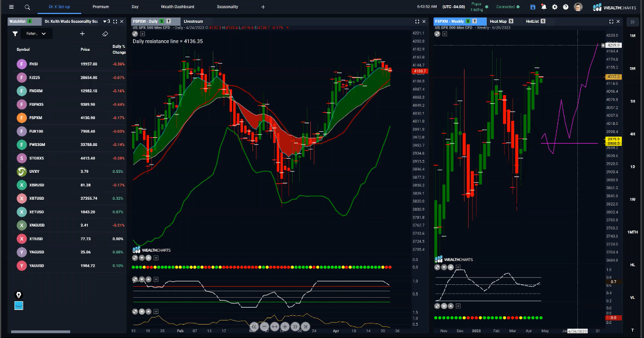Move the daily bottom orange-line pane up
644x338 pixels.
click(x=148, y=312)
